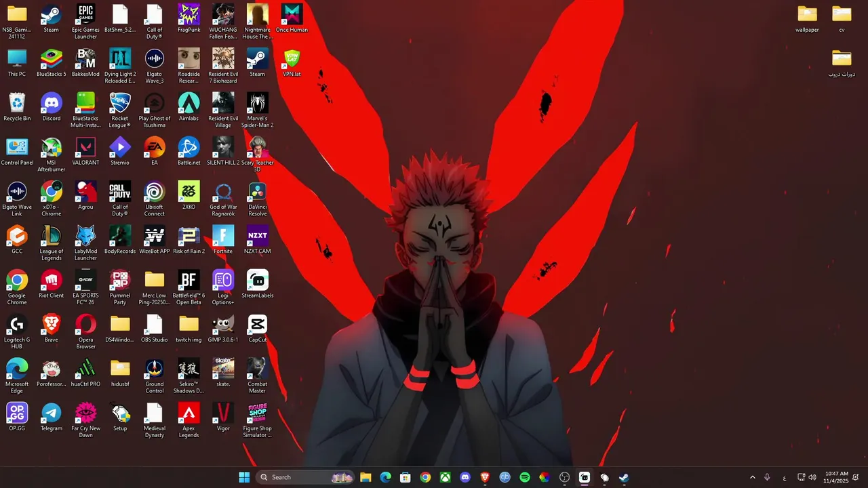Screen dimensions: 868x488
Task: Launch BakkesMod from the desktop
Action: pos(85,62)
